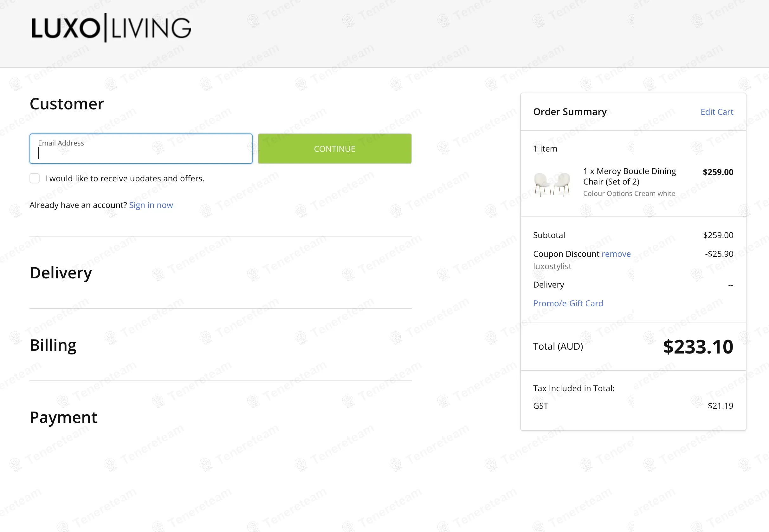The image size is (769, 532).
Task: Click the Delivery section heading
Action: coord(61,273)
